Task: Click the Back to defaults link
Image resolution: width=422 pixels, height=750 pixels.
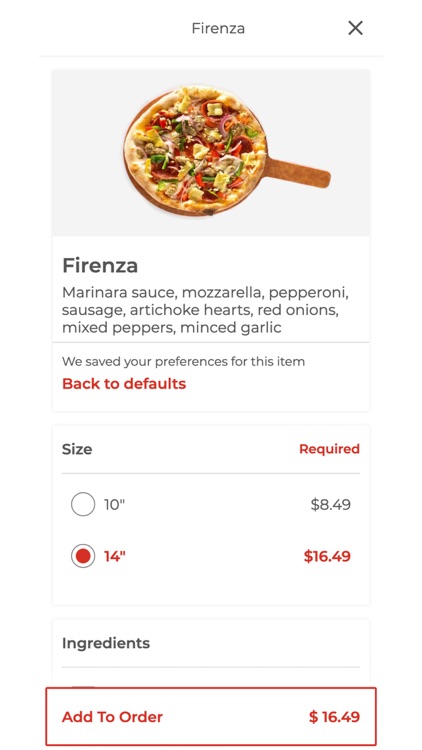Action: pos(124,384)
